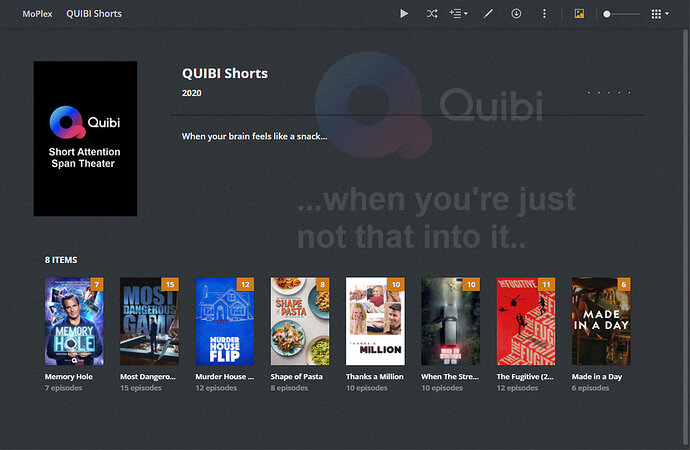690x450 pixels.
Task: Toggle the artwork background display icon
Action: coord(579,14)
